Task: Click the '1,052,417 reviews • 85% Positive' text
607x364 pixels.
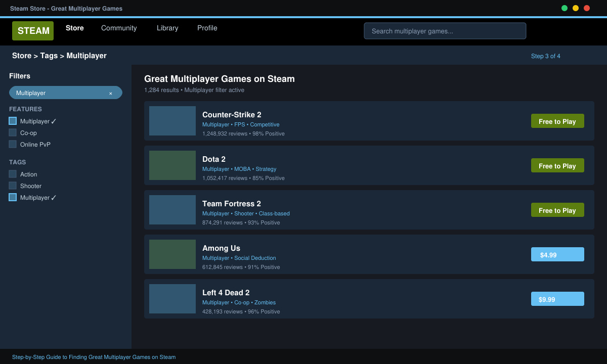Action: pyautogui.click(x=243, y=178)
